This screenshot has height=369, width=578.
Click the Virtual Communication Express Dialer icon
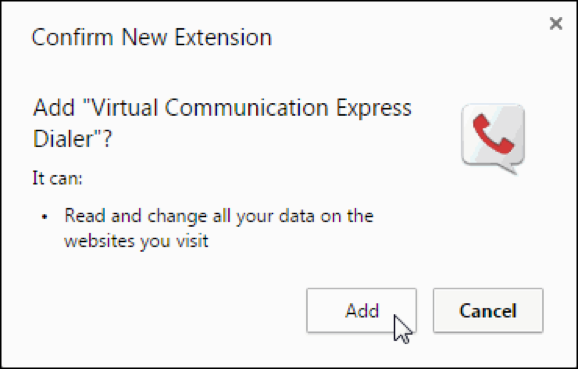point(493,139)
